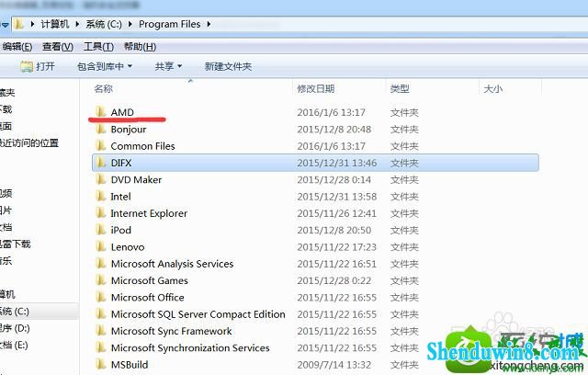The image size is (588, 375).
Task: Sort by the 类型 column header
Action: [400, 89]
